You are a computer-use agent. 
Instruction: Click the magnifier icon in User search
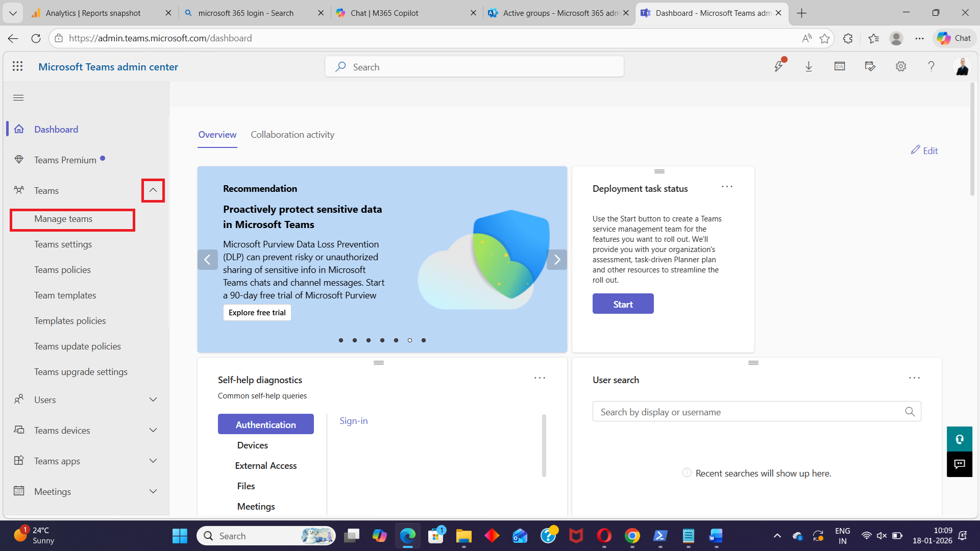(x=910, y=412)
